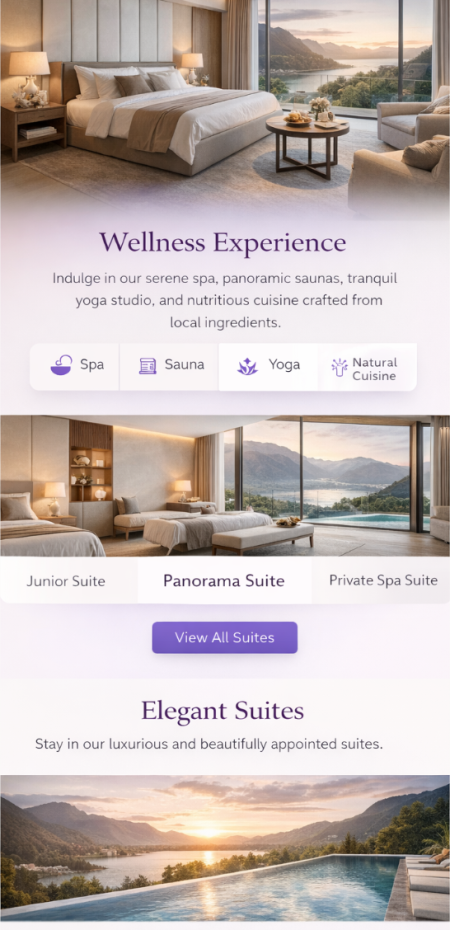Screen dimensions: 450x930
Task: Click the Sauna icon
Action: 148,366
